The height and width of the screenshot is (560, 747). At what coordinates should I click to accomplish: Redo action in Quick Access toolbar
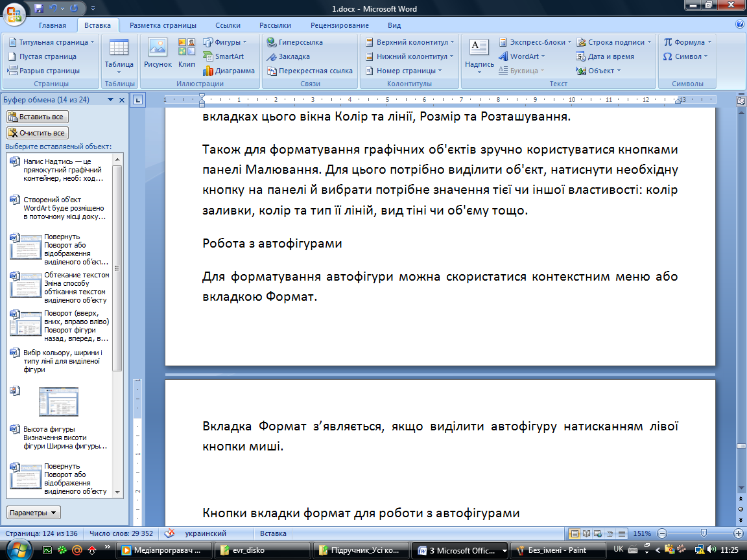[74, 8]
